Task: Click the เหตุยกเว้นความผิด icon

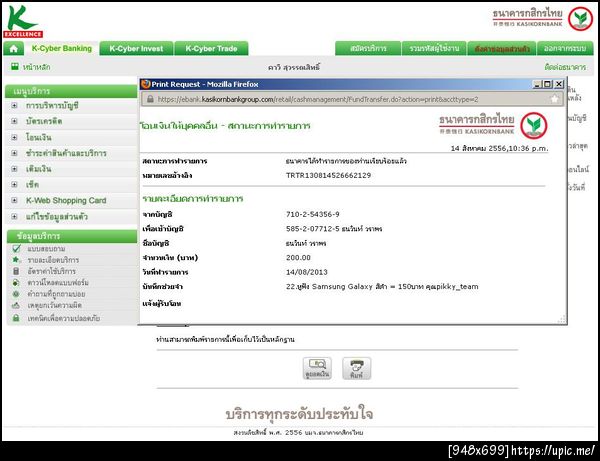Action: 16,305
